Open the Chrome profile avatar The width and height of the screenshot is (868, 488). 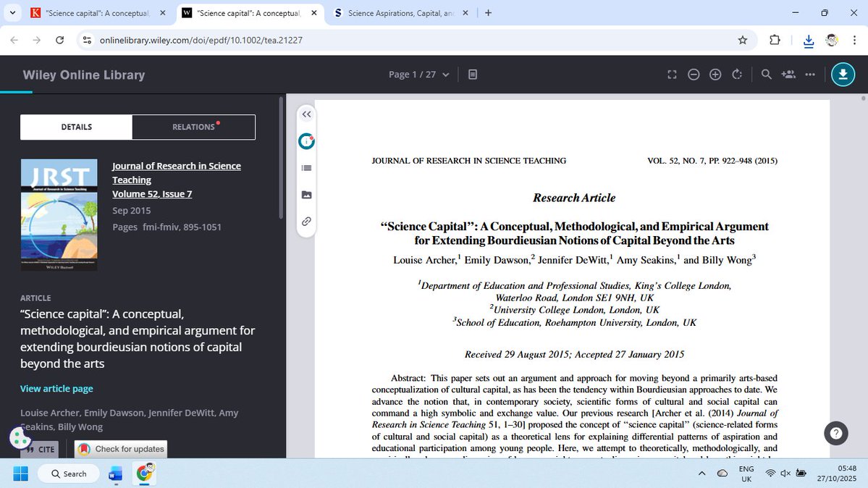[832, 40]
